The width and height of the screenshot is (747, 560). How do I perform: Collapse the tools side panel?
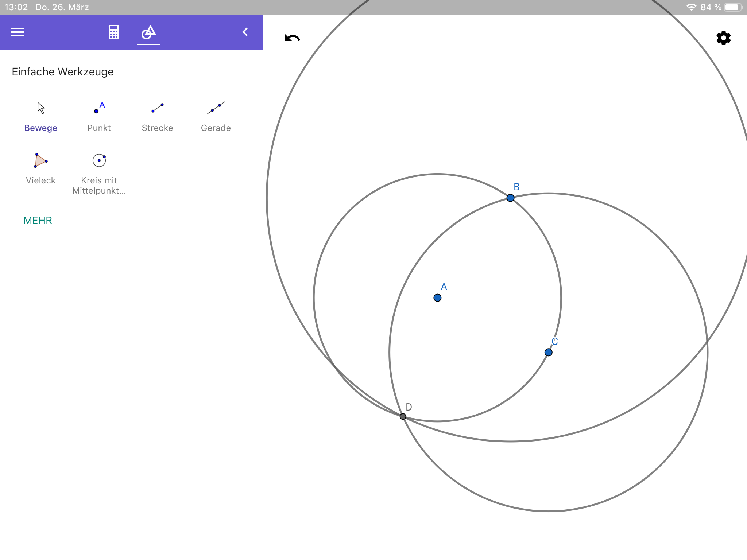(245, 32)
